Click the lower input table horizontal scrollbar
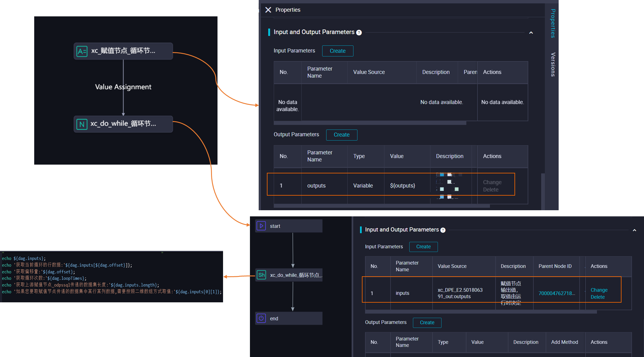Viewport: 644px width, 357px height. (x=481, y=312)
